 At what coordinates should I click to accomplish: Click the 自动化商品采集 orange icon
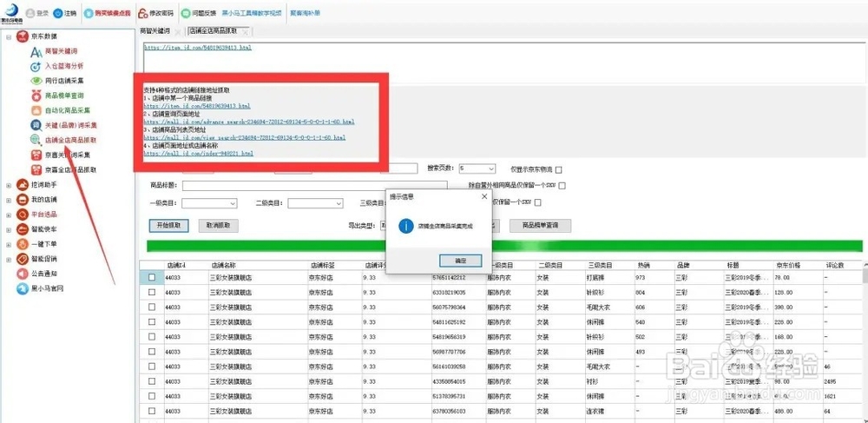[x=36, y=110]
